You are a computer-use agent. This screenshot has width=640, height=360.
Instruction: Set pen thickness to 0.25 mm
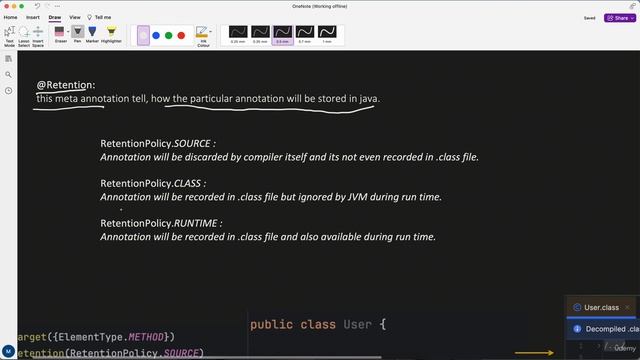tap(238, 35)
